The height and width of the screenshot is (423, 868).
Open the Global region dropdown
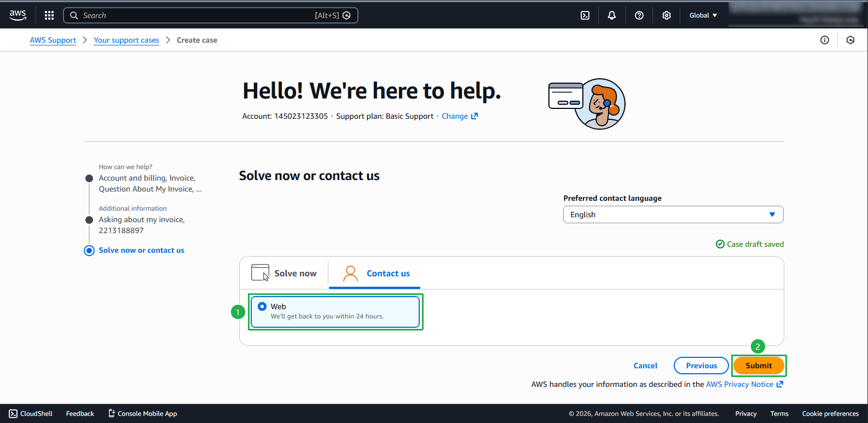703,15
